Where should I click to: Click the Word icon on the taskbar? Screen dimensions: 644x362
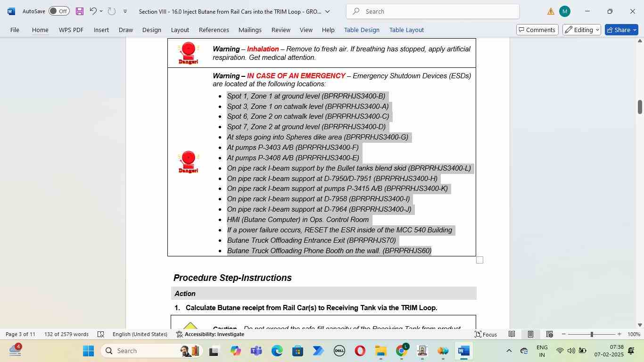[x=463, y=351]
